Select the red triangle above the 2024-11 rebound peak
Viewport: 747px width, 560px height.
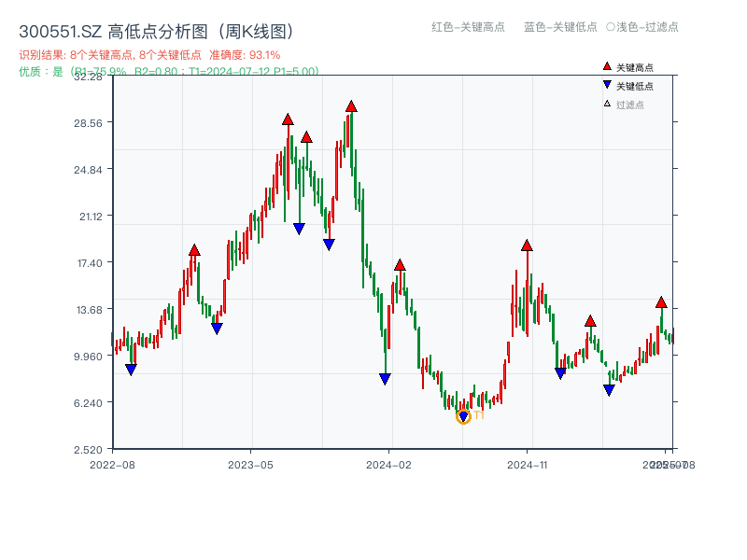525,247
